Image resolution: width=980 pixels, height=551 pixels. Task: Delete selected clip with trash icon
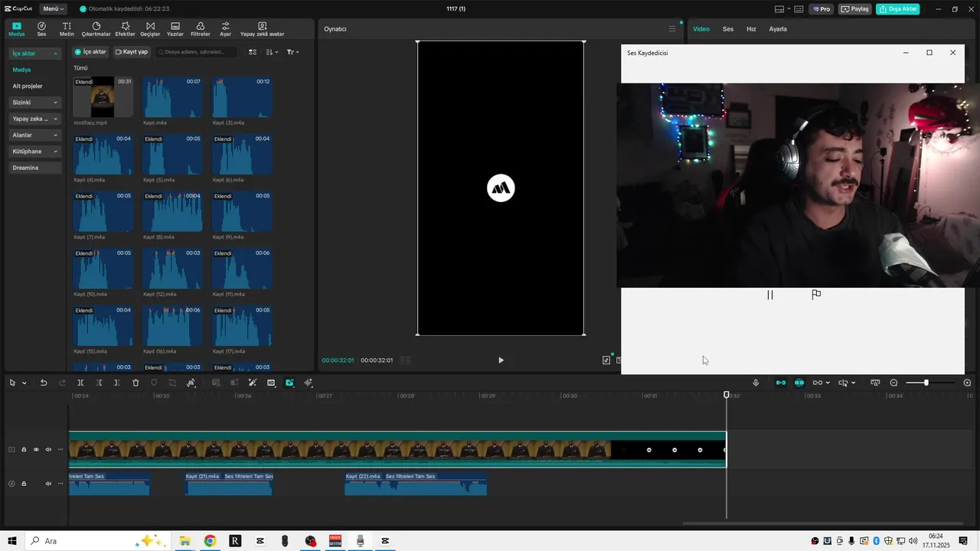click(x=136, y=383)
